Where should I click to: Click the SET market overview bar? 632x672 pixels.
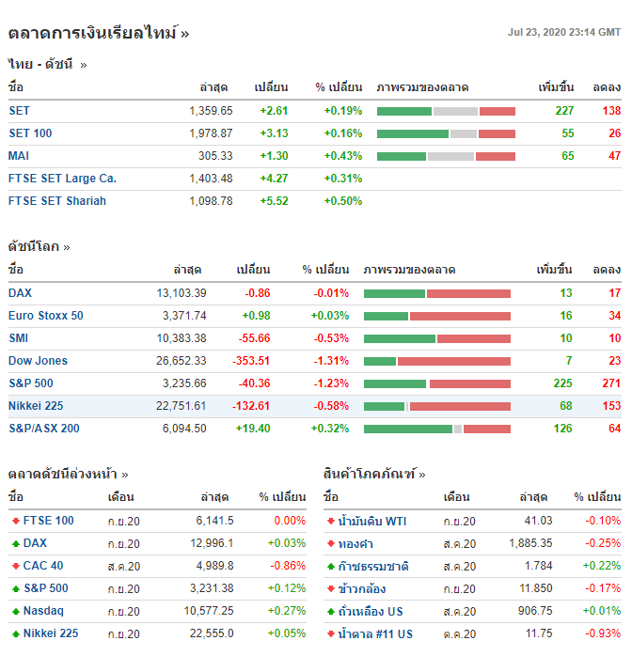(446, 111)
